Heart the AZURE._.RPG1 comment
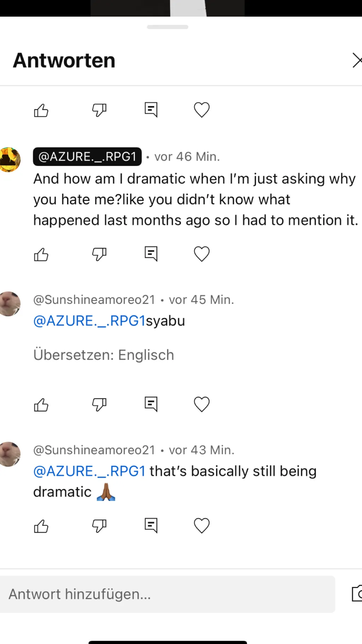 tap(202, 254)
